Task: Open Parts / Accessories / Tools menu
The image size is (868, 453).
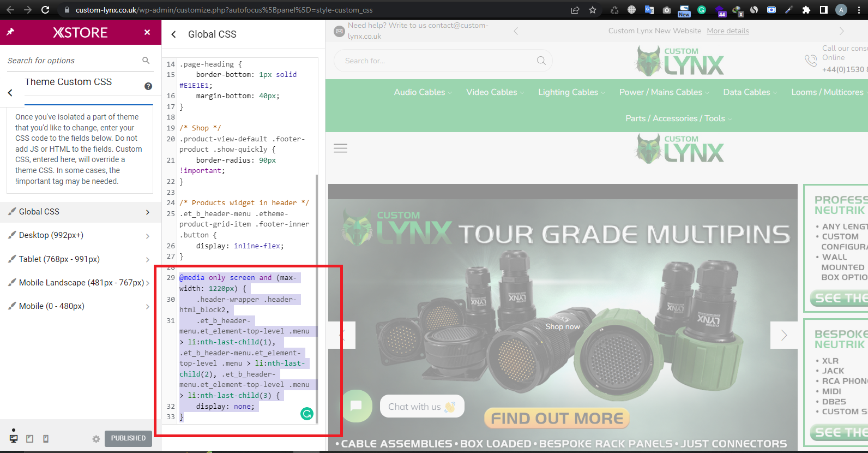Action: coord(678,118)
